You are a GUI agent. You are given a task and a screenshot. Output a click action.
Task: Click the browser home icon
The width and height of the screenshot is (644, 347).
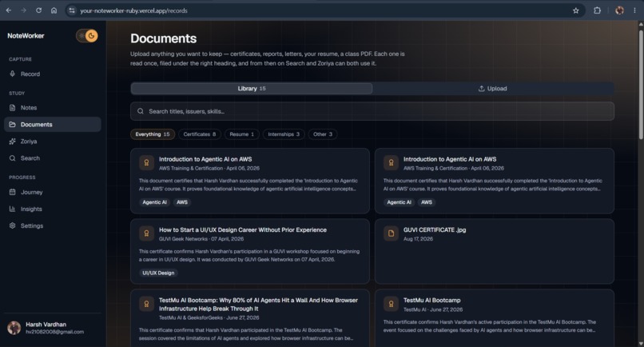pos(54,10)
